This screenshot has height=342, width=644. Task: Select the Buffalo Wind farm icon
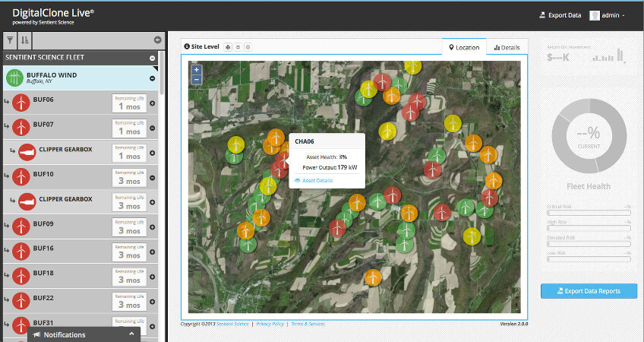click(x=14, y=78)
